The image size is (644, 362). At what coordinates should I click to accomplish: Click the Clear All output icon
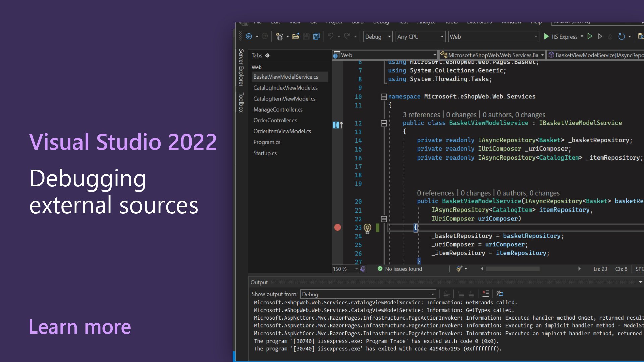coord(485,294)
